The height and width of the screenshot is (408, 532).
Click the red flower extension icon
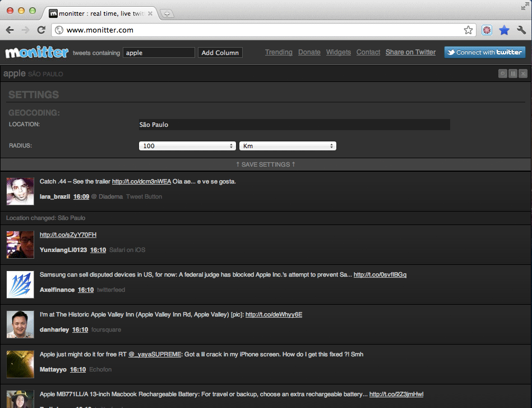(x=487, y=30)
